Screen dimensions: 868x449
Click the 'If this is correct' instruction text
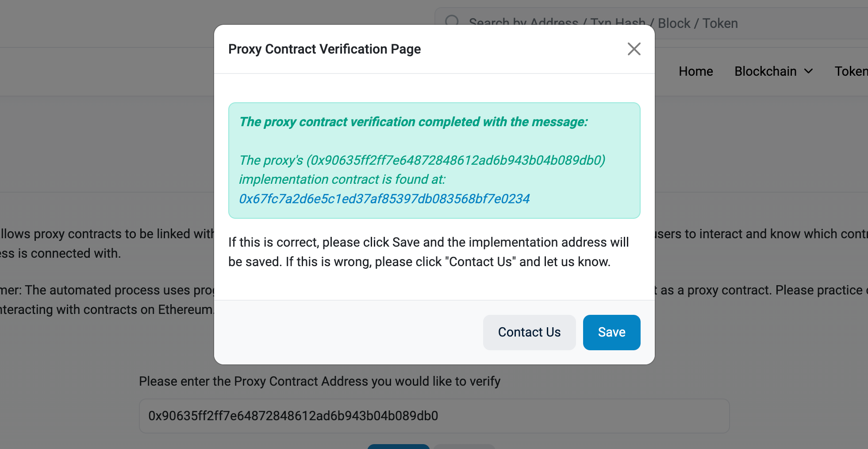428,252
